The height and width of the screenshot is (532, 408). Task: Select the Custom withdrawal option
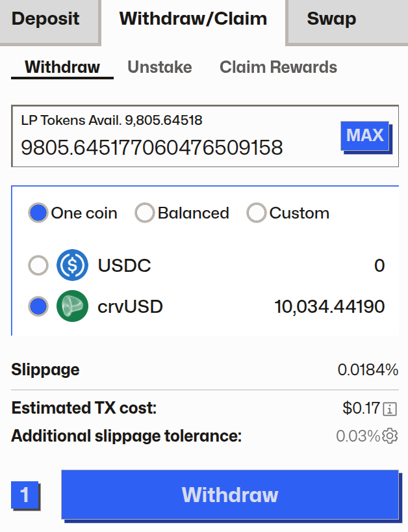257,213
